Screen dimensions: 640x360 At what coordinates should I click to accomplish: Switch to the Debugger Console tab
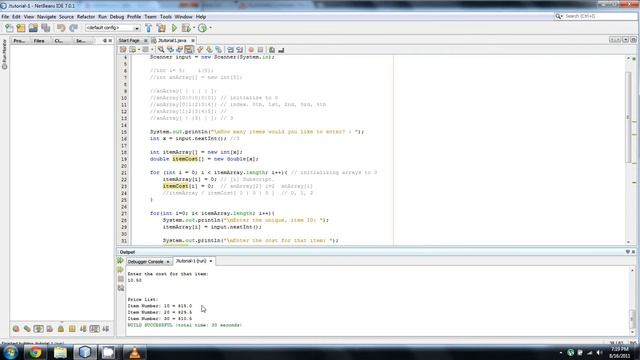pos(145,261)
